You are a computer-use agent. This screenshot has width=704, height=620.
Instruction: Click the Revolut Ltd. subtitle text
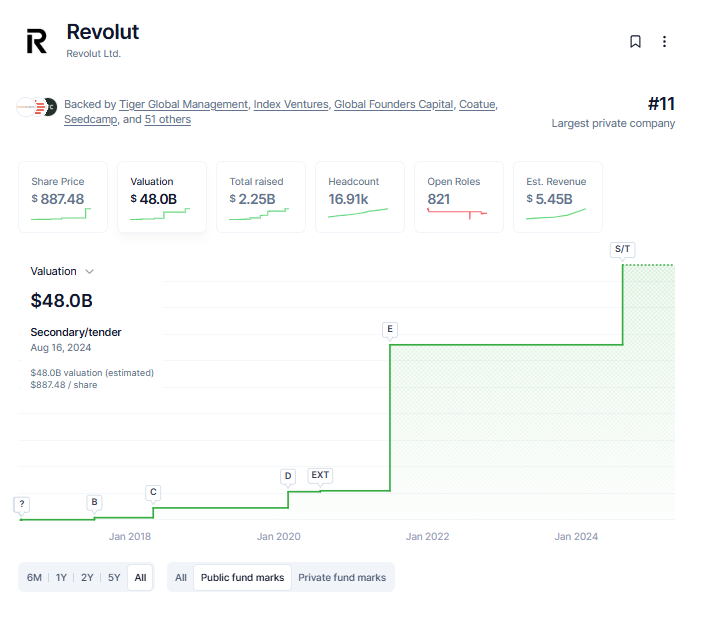point(93,54)
